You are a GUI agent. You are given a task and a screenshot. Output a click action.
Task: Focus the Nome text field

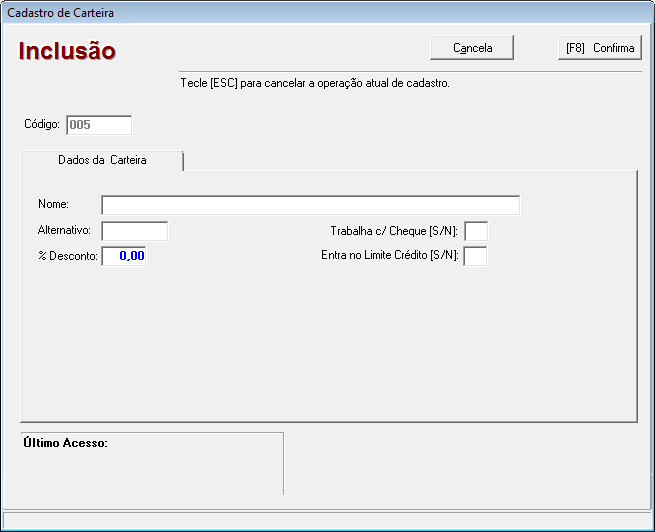[310, 205]
